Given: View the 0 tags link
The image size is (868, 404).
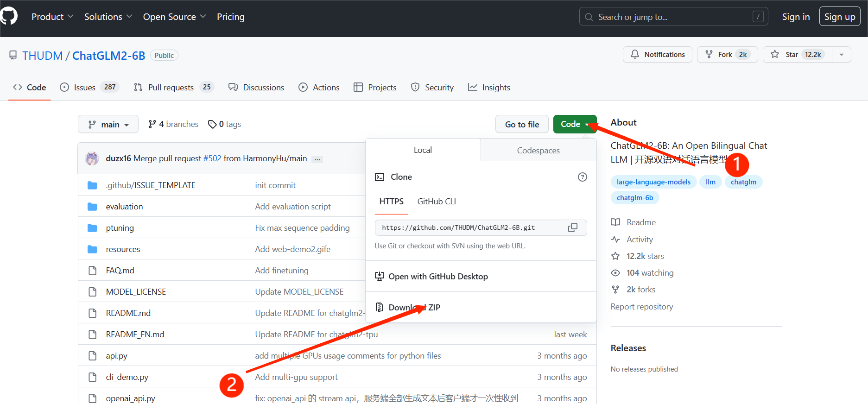Looking at the screenshot, I should (x=225, y=124).
